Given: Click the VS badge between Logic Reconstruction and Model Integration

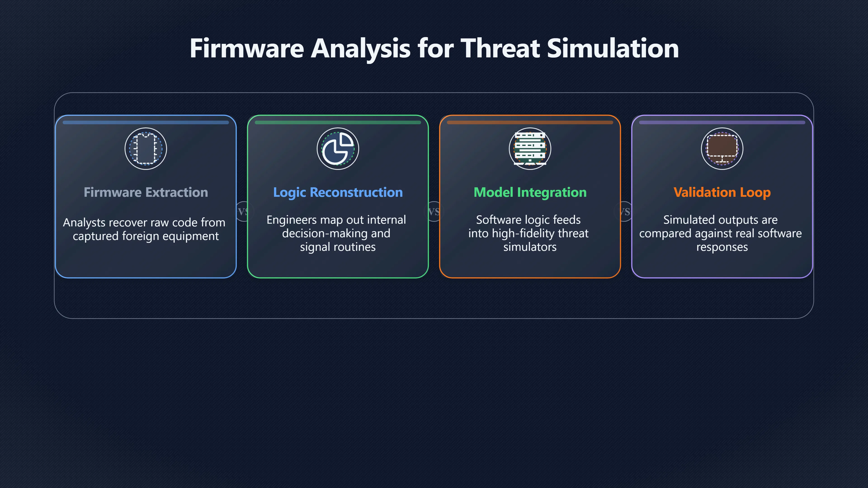Looking at the screenshot, I should coord(434,211).
